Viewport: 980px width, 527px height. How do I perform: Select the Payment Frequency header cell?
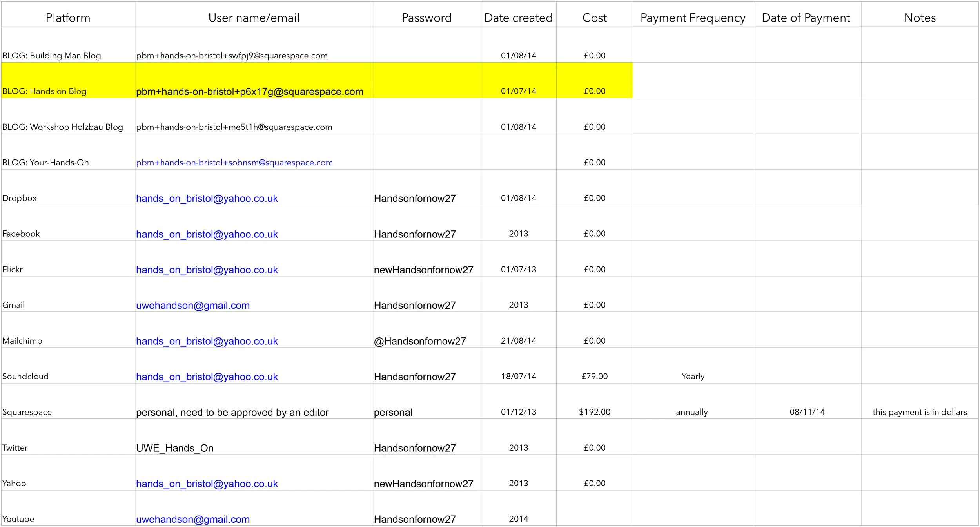pos(693,18)
